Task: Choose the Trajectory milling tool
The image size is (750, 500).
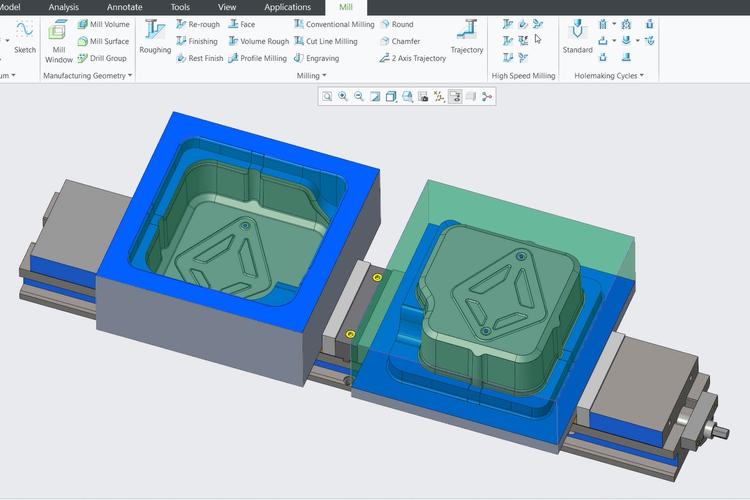Action: [x=466, y=36]
